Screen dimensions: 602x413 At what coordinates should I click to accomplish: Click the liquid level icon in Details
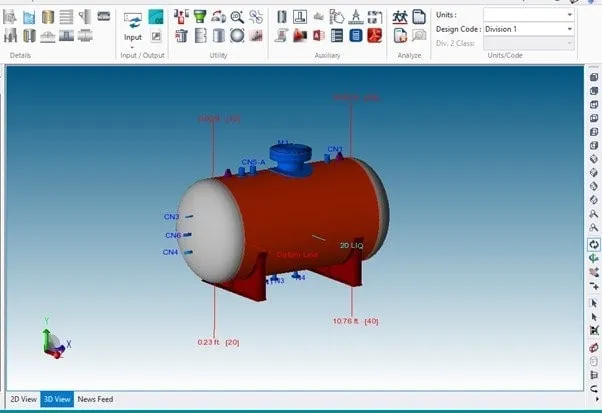[29, 17]
